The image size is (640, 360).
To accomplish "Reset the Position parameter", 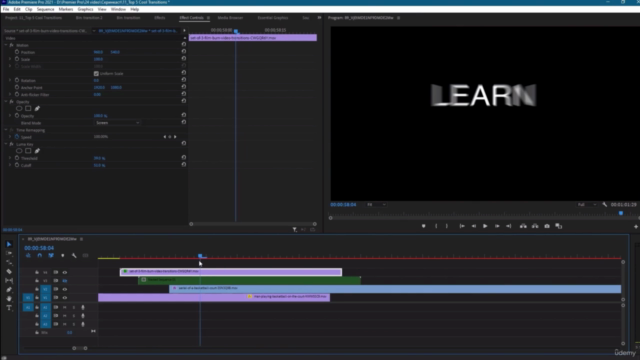I will tap(184, 52).
